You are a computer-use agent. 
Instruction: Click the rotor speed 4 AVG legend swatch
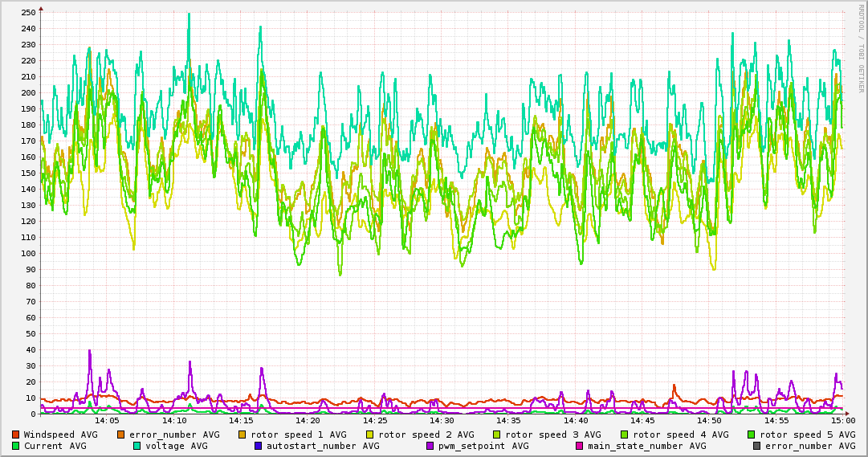click(625, 435)
